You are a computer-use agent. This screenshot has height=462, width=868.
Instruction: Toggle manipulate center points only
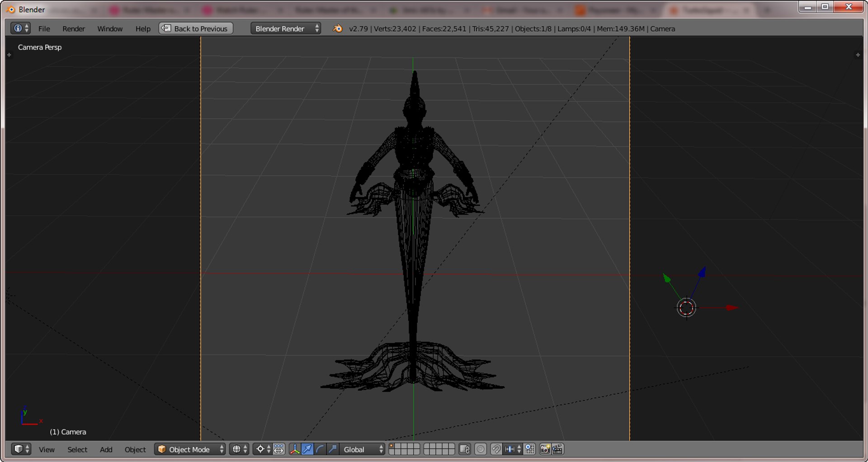279,449
